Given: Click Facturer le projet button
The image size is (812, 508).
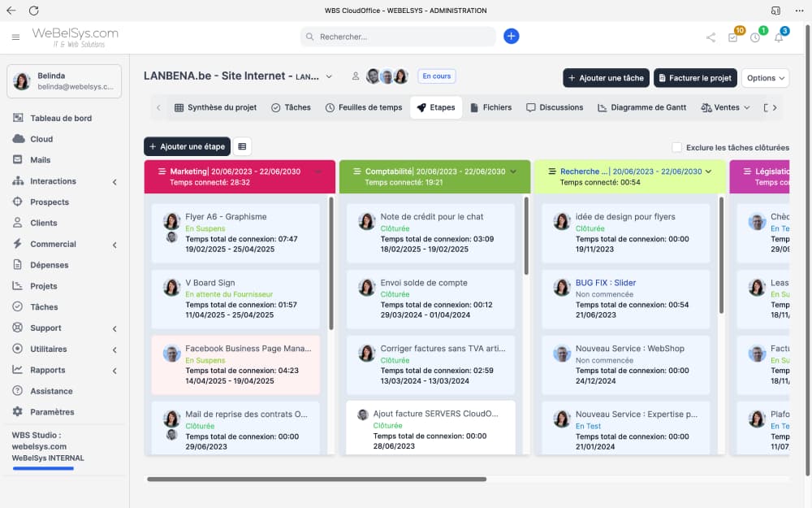Looking at the screenshot, I should (x=694, y=78).
